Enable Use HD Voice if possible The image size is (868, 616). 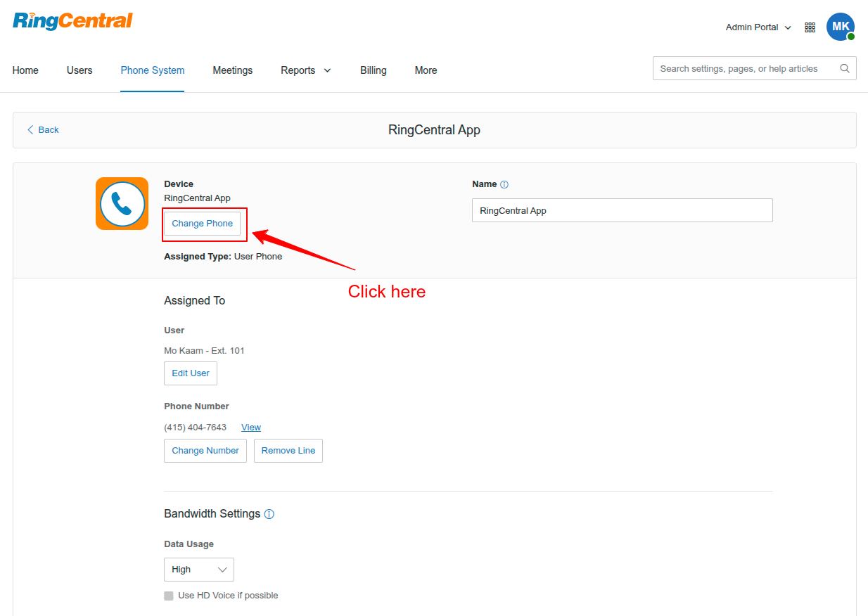(169, 596)
